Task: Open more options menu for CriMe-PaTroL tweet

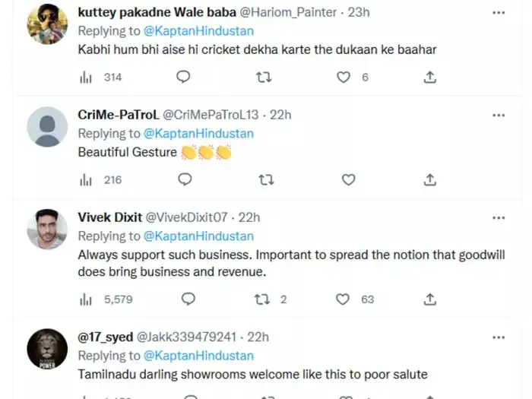Action: (498, 115)
